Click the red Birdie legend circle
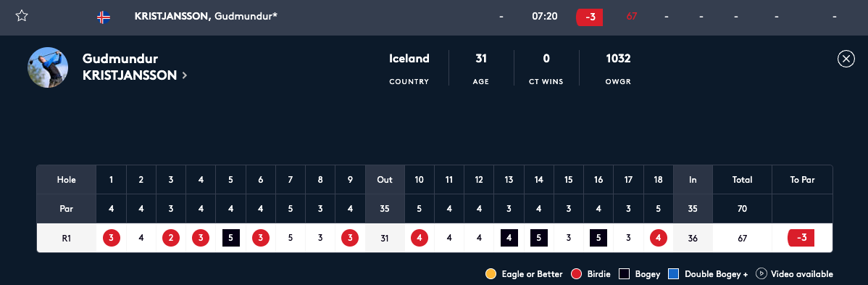 [x=576, y=274]
